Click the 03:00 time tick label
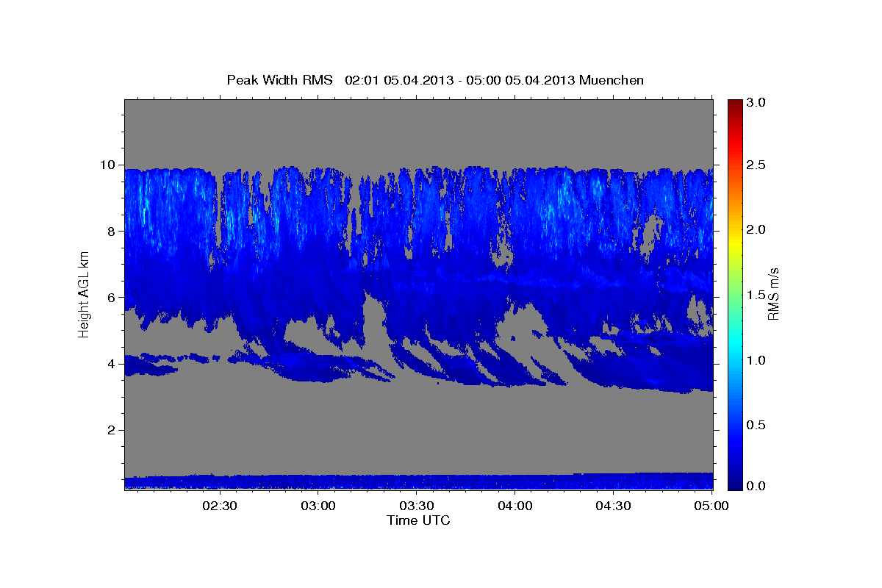882x588 pixels. (318, 506)
